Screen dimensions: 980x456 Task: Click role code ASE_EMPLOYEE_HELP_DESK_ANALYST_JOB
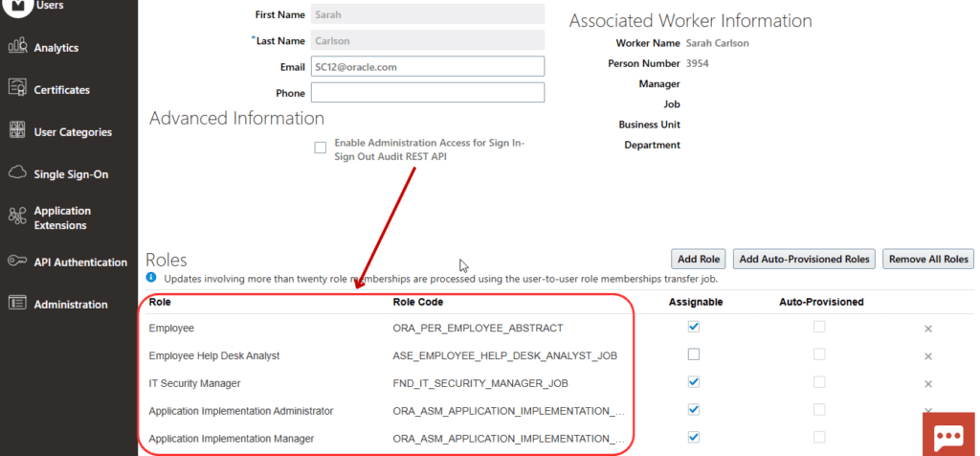point(505,355)
